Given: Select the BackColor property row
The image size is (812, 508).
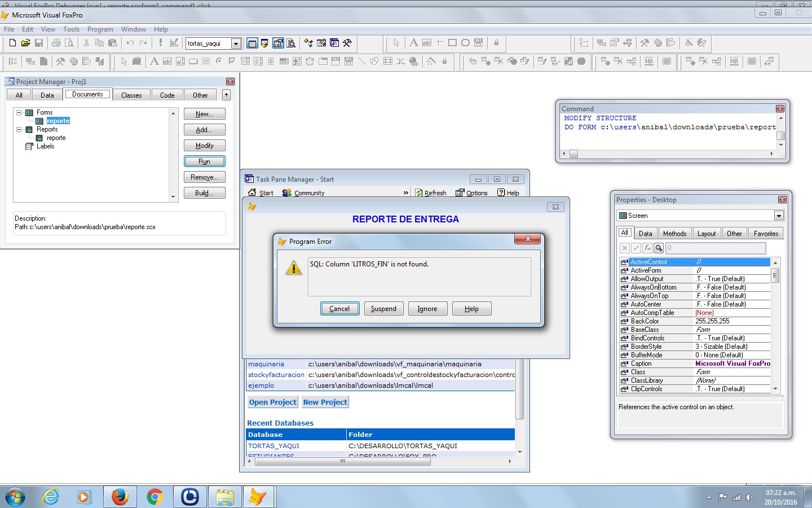Looking at the screenshot, I should point(695,321).
